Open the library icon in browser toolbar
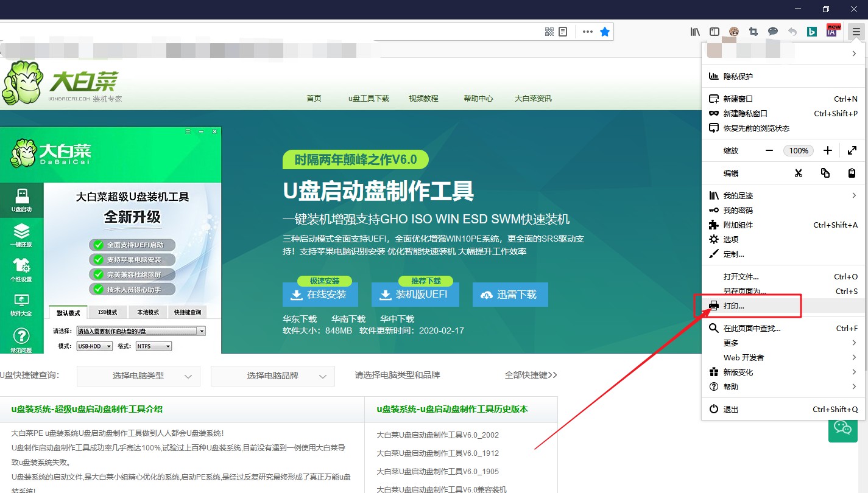 [x=695, y=31]
